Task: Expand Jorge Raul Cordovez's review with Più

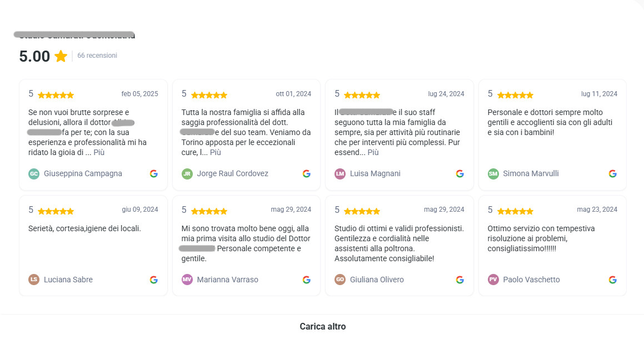Action: click(216, 152)
